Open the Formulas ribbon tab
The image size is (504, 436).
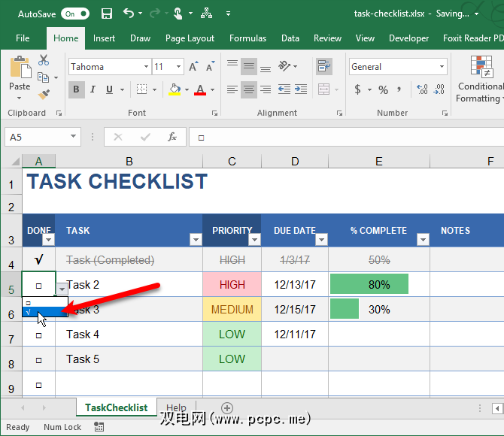(x=247, y=38)
